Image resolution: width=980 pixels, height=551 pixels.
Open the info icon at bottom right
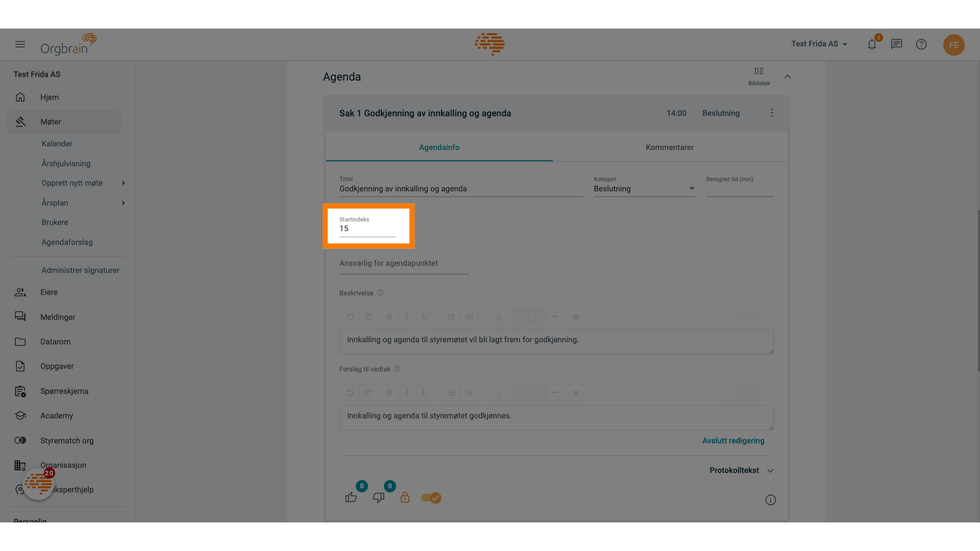(771, 500)
